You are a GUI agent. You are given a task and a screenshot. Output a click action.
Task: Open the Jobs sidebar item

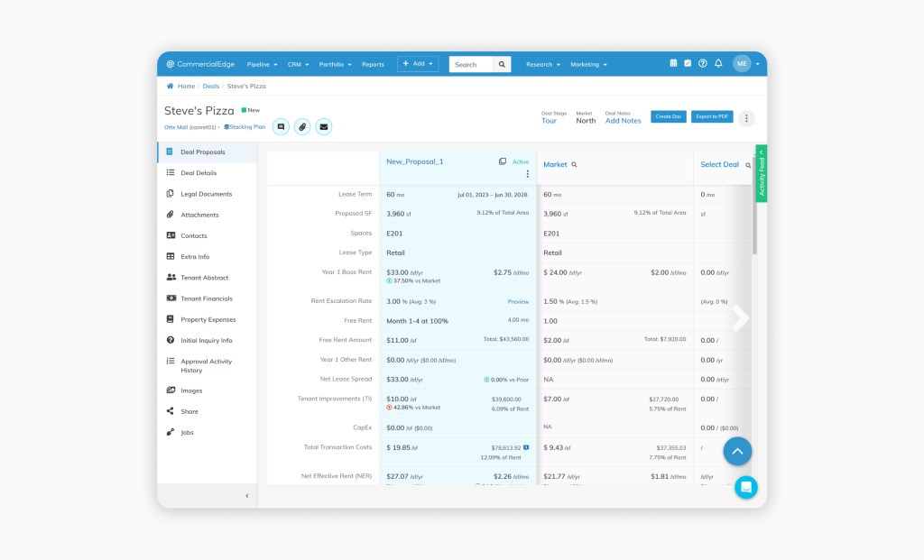click(207, 432)
